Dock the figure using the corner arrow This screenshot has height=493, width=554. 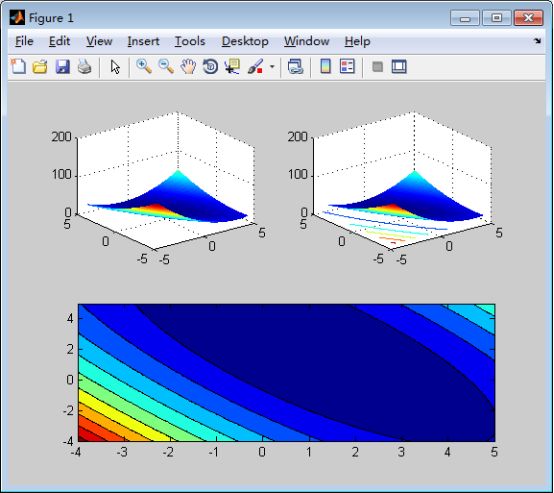537,41
